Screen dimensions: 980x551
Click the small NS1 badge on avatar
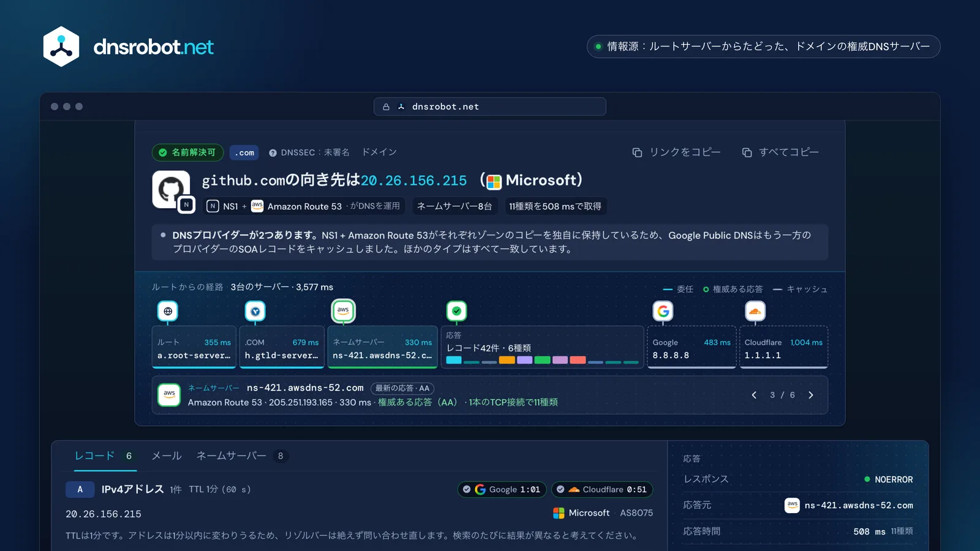[x=186, y=204]
